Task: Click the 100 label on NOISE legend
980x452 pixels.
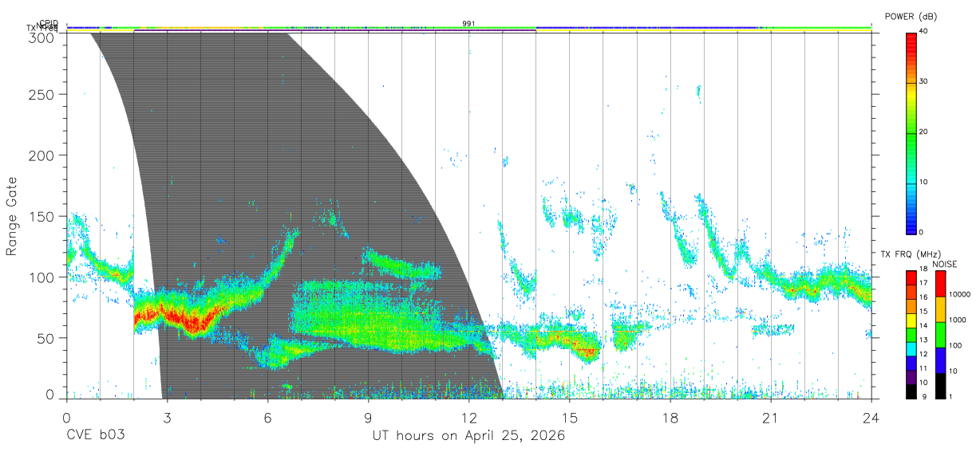Action: [956, 345]
